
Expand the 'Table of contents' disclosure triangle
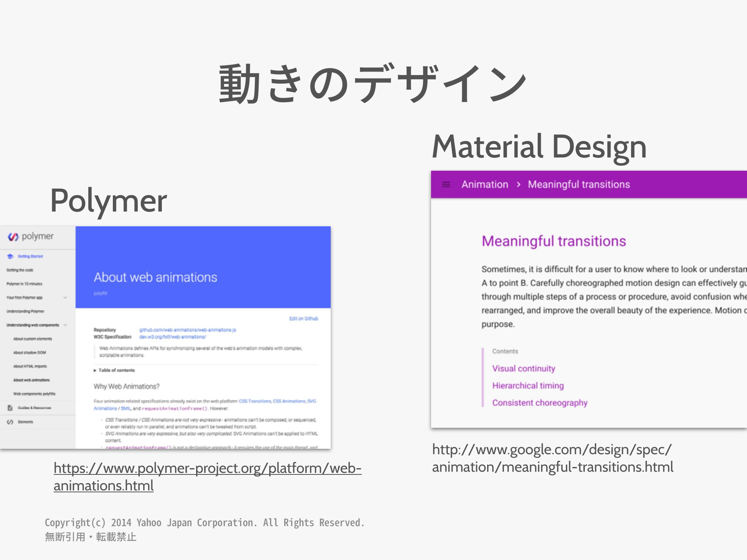point(95,370)
